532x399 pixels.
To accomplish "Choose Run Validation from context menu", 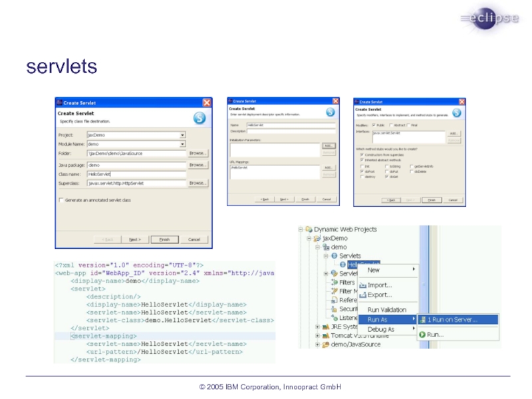I will (x=388, y=310).
